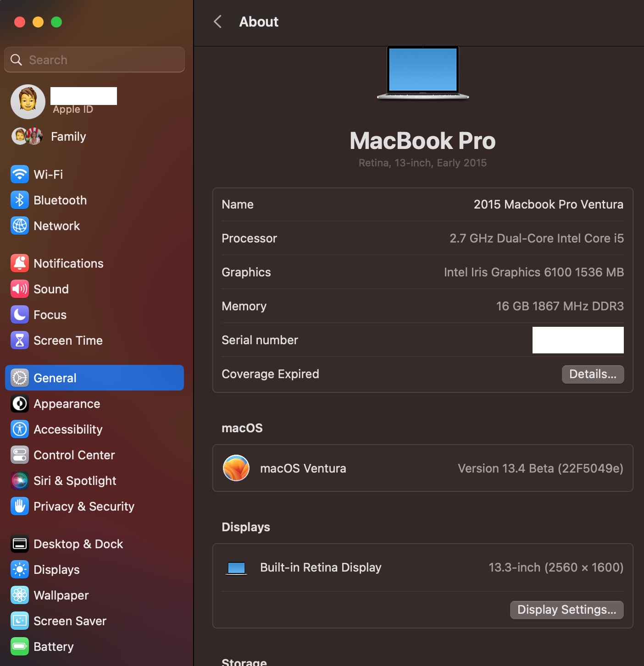
Task: Open the Siri & Spotlight icon
Action: [x=20, y=481]
